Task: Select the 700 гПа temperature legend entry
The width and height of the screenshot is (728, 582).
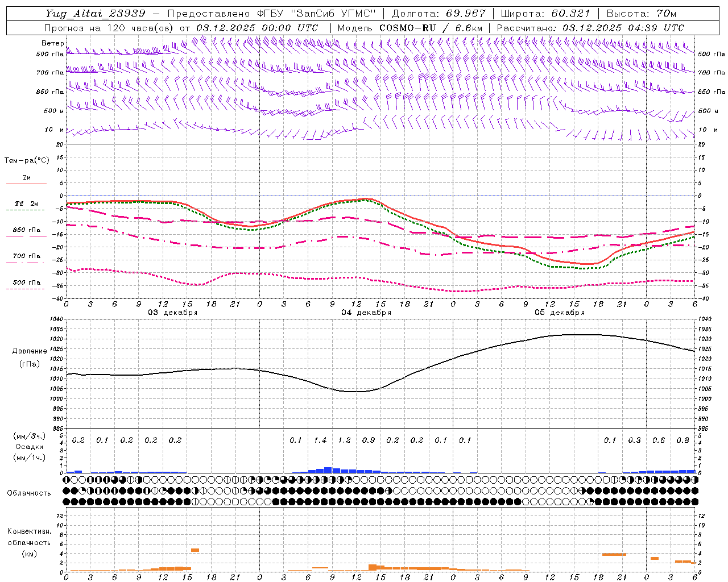Action: coord(27,256)
